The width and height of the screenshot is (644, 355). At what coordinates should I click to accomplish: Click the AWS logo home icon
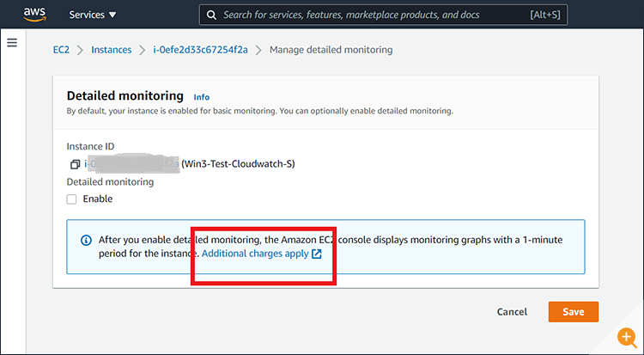(36, 15)
